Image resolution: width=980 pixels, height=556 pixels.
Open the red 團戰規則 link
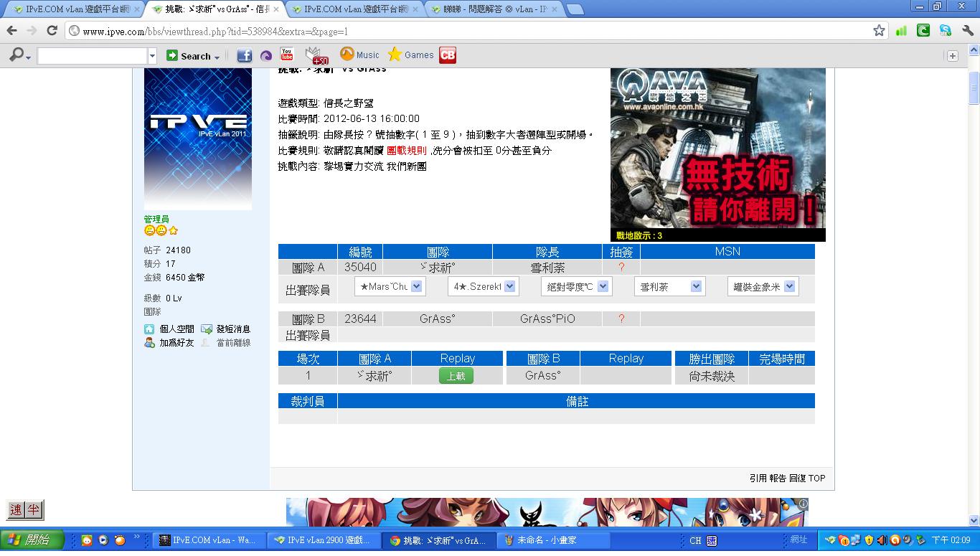(x=406, y=151)
